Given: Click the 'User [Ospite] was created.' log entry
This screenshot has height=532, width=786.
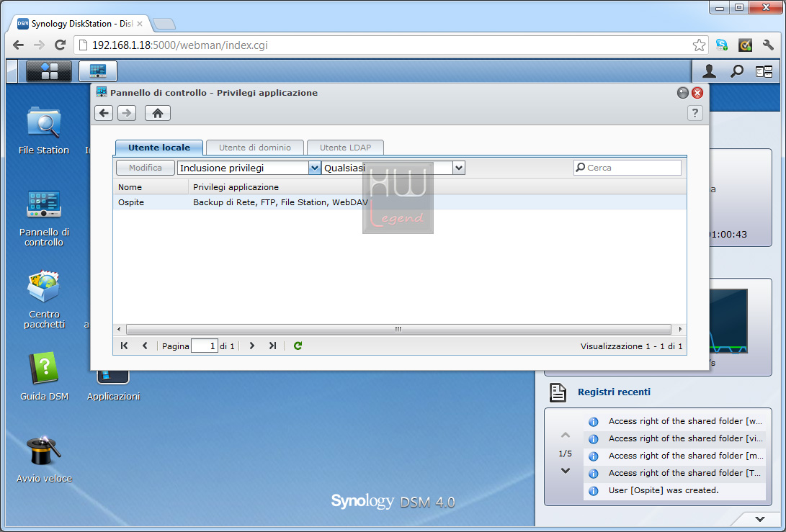Looking at the screenshot, I should 675,490.
